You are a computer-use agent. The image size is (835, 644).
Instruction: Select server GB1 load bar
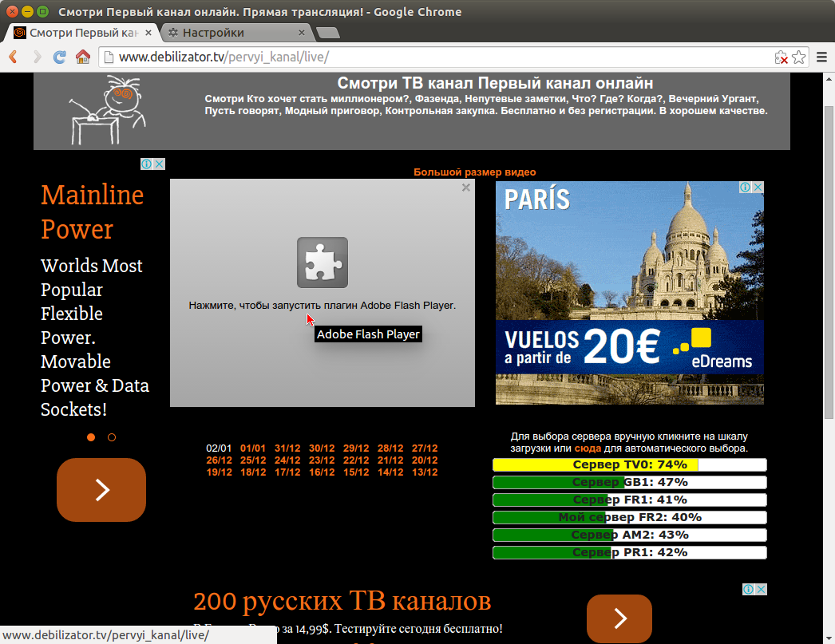(x=630, y=482)
